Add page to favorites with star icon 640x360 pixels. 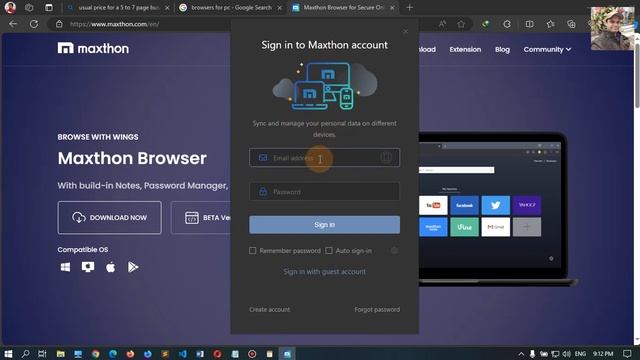point(461,24)
